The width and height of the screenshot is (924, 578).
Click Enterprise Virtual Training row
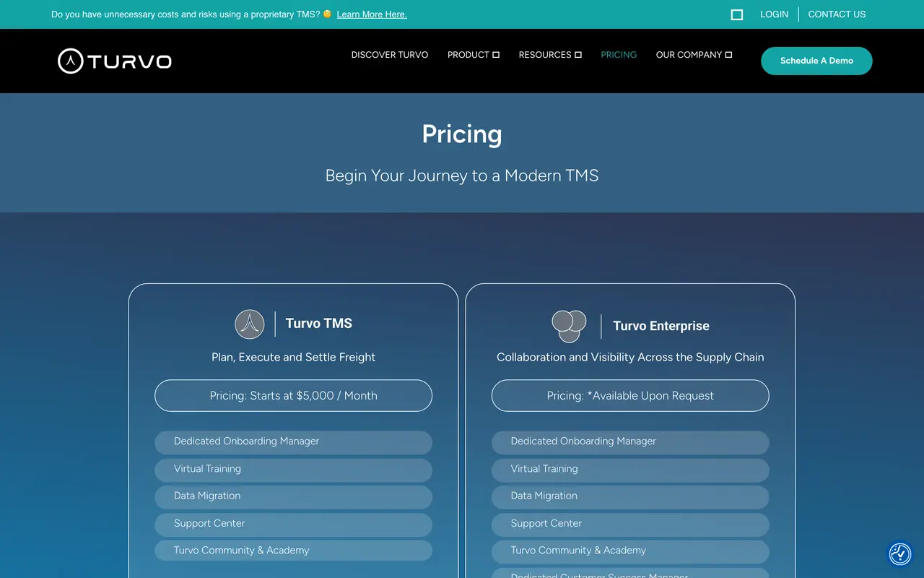point(630,470)
